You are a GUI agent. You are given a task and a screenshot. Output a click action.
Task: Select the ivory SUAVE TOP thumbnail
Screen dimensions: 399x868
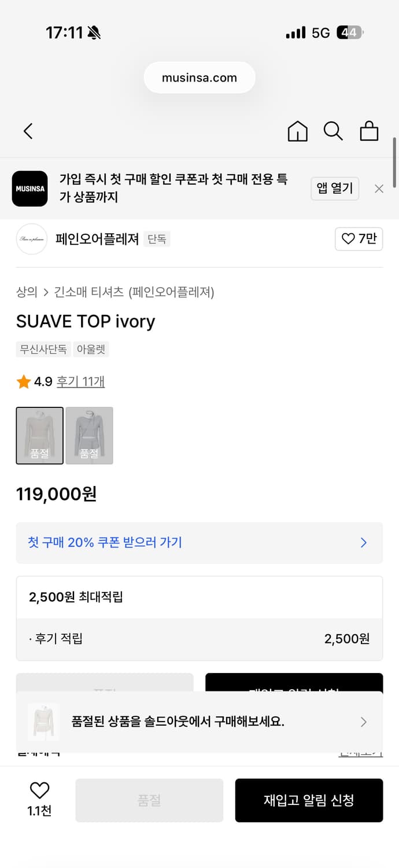(x=39, y=436)
